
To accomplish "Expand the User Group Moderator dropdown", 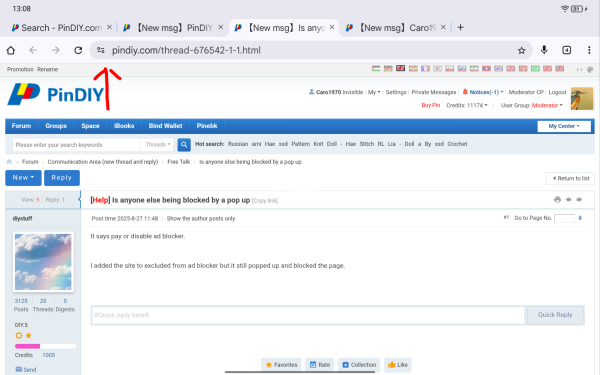I will [x=532, y=105].
